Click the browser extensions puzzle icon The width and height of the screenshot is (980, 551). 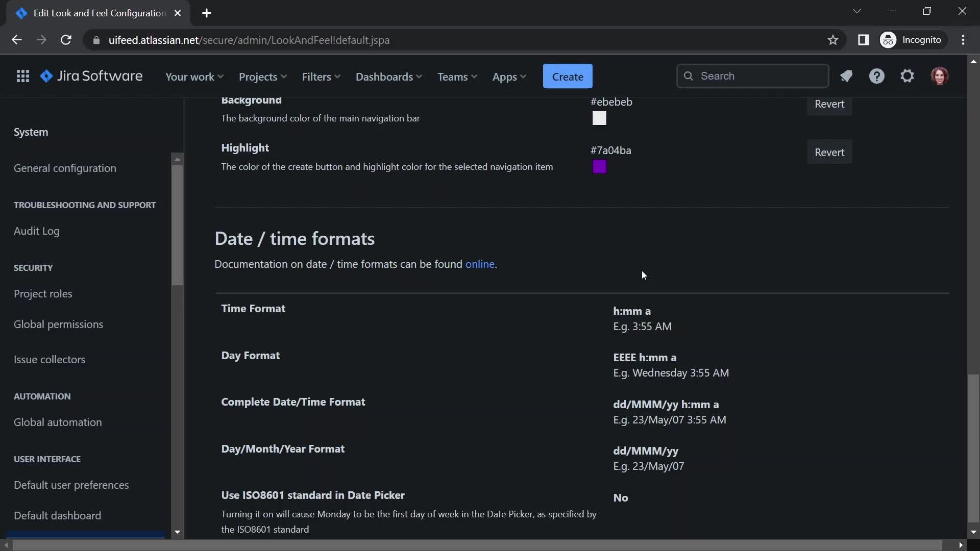point(864,40)
